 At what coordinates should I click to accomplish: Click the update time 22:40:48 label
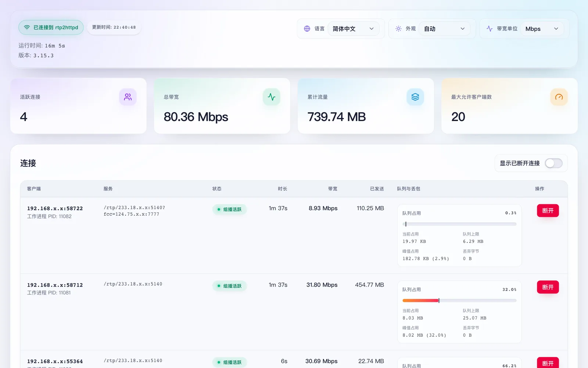pos(114,27)
